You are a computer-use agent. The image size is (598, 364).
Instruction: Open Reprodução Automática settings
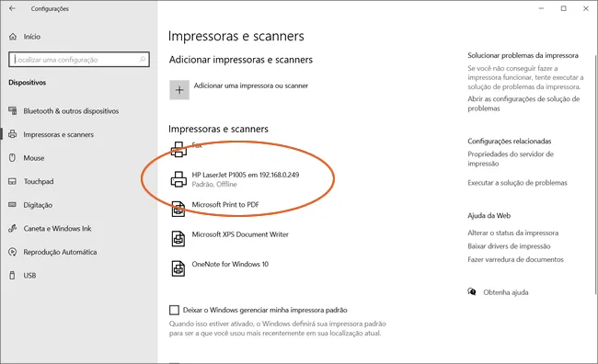60,252
